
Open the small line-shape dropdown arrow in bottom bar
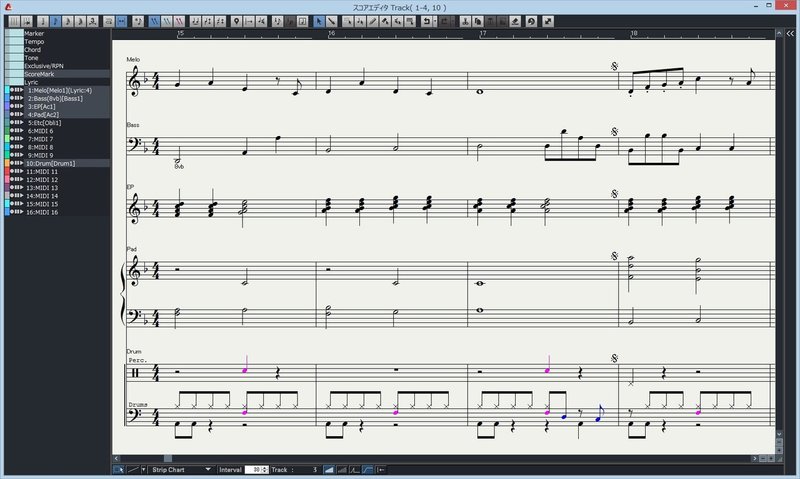[x=144, y=470]
